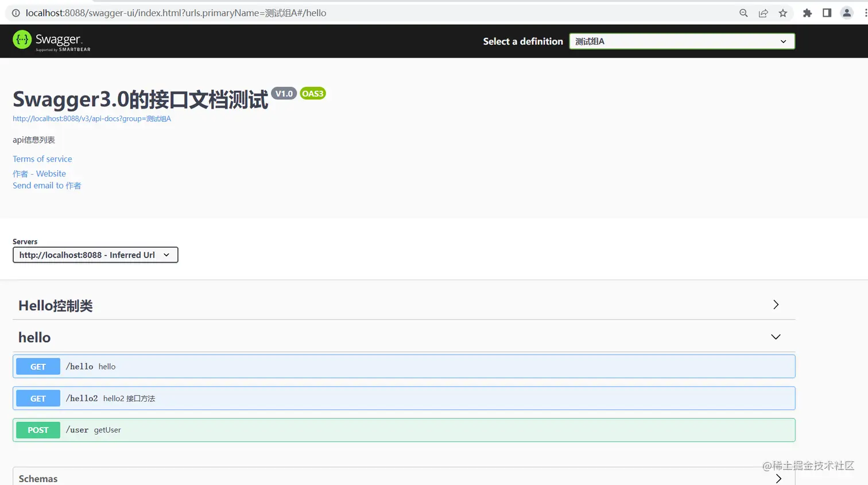This screenshot has width=868, height=485.
Task: Open the Select a definition dropdown
Action: tap(682, 41)
